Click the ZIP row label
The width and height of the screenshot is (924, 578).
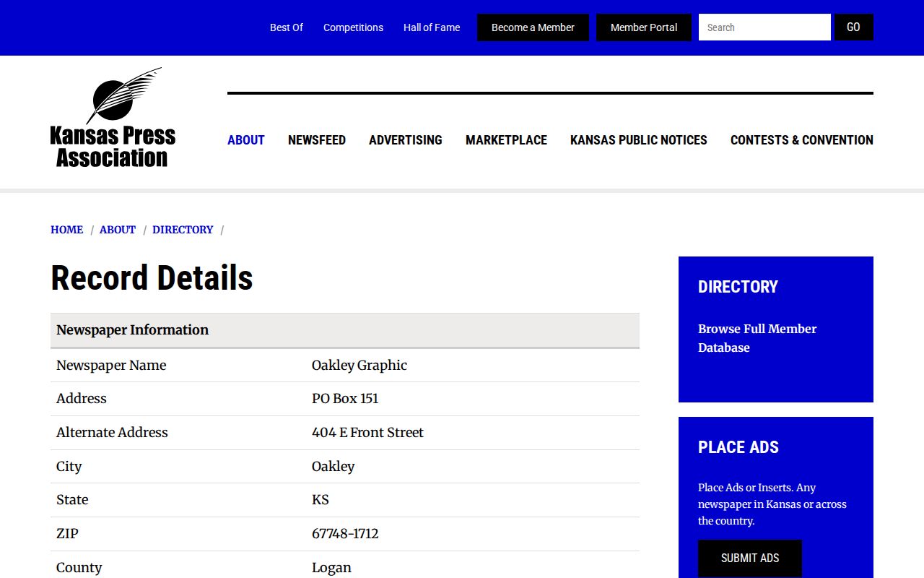(x=67, y=534)
